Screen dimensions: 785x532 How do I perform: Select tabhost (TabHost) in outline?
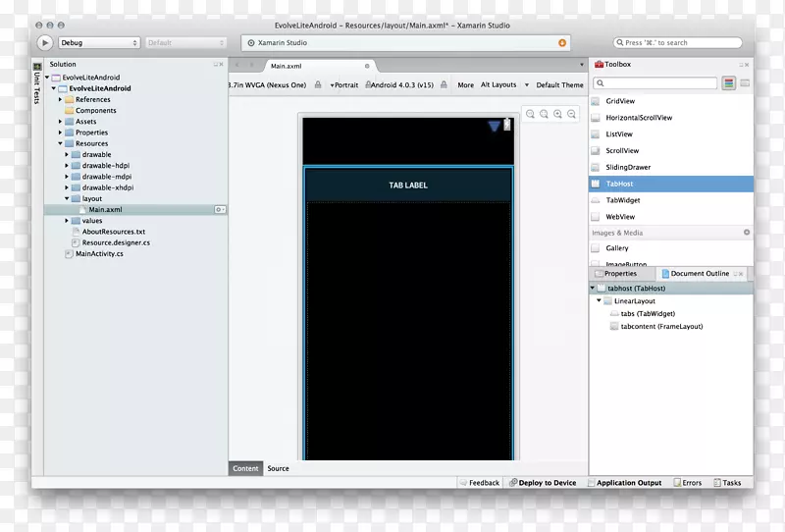pyautogui.click(x=671, y=289)
